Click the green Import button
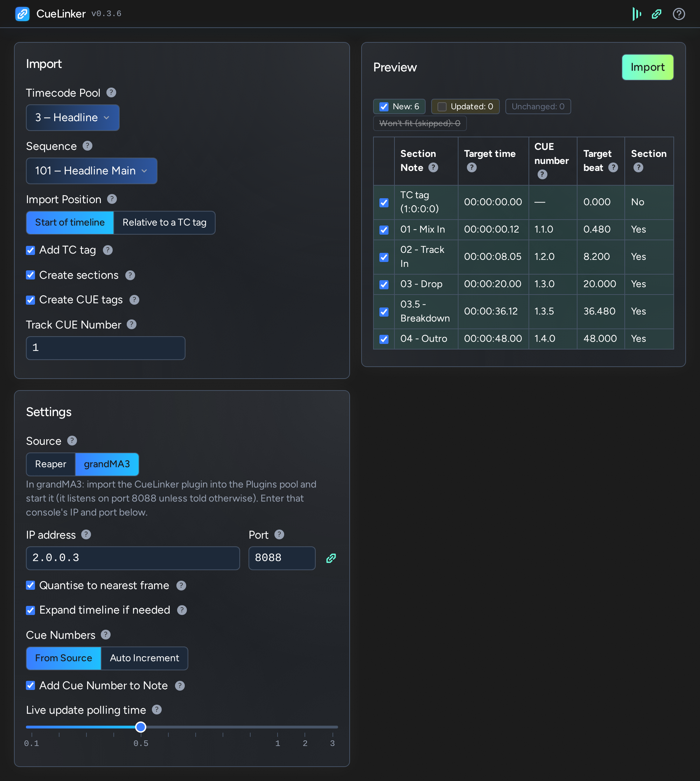 [648, 67]
